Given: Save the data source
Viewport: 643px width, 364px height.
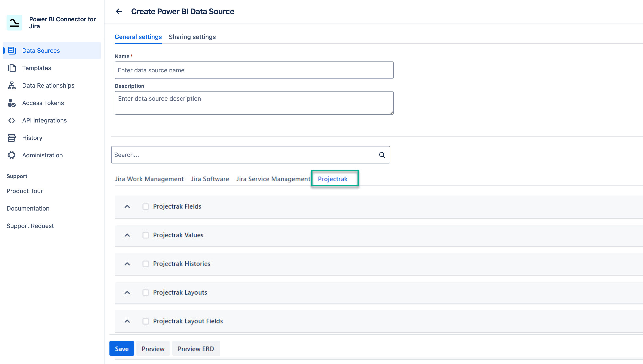Looking at the screenshot, I should tap(122, 348).
